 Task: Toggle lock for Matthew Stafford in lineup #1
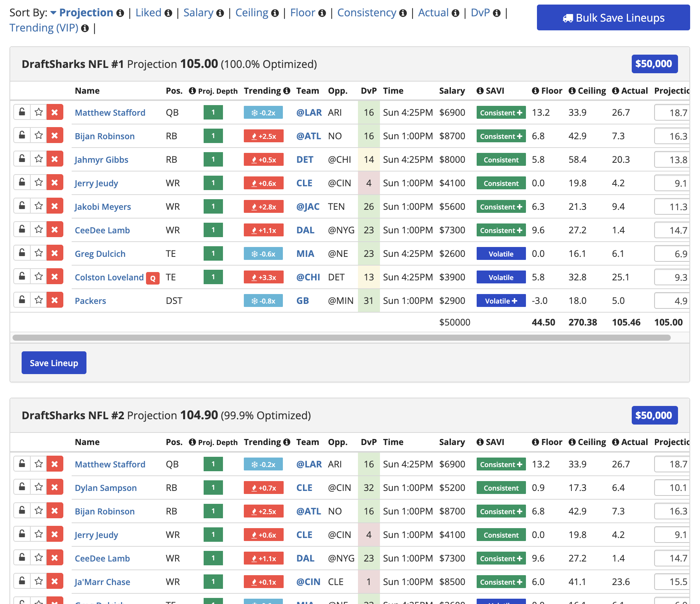click(22, 112)
